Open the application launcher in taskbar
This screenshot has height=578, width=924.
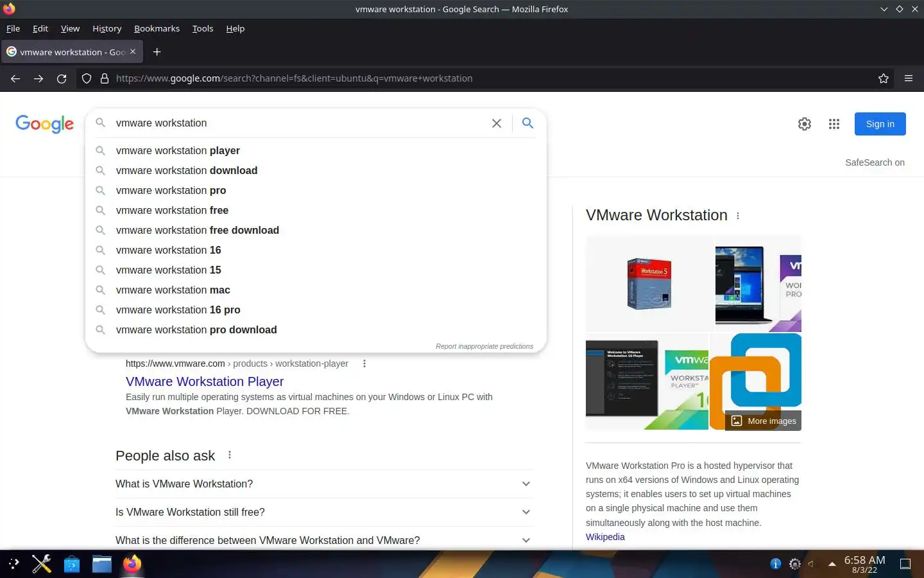point(13,564)
